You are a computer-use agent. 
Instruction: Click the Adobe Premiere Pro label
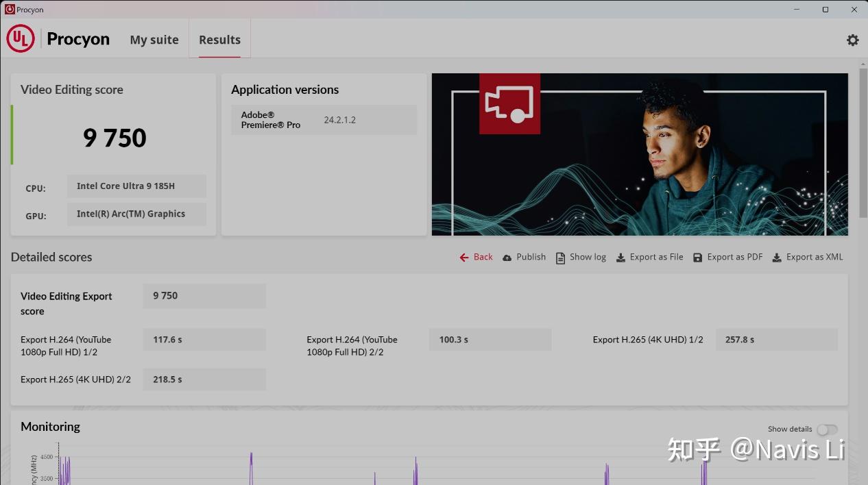tap(270, 120)
